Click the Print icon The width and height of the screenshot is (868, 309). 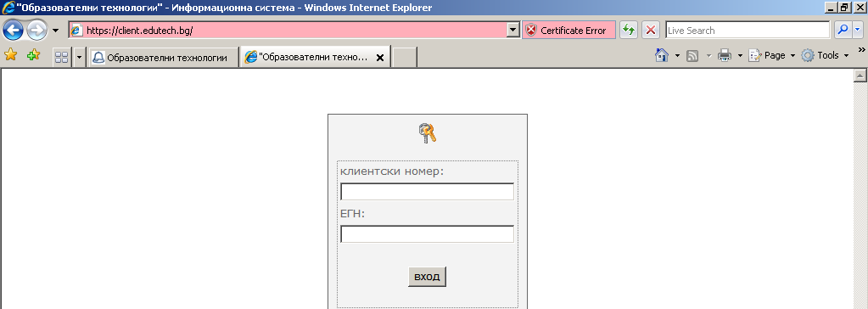[x=725, y=55]
